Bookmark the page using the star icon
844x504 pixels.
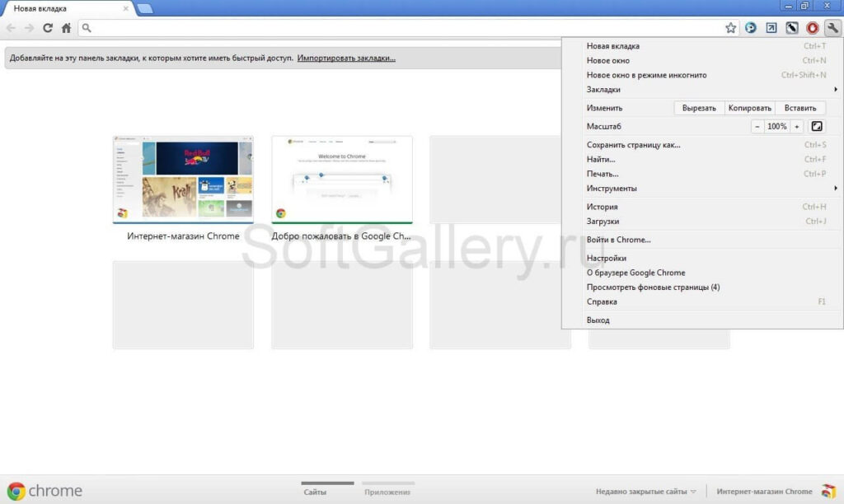[x=730, y=28]
